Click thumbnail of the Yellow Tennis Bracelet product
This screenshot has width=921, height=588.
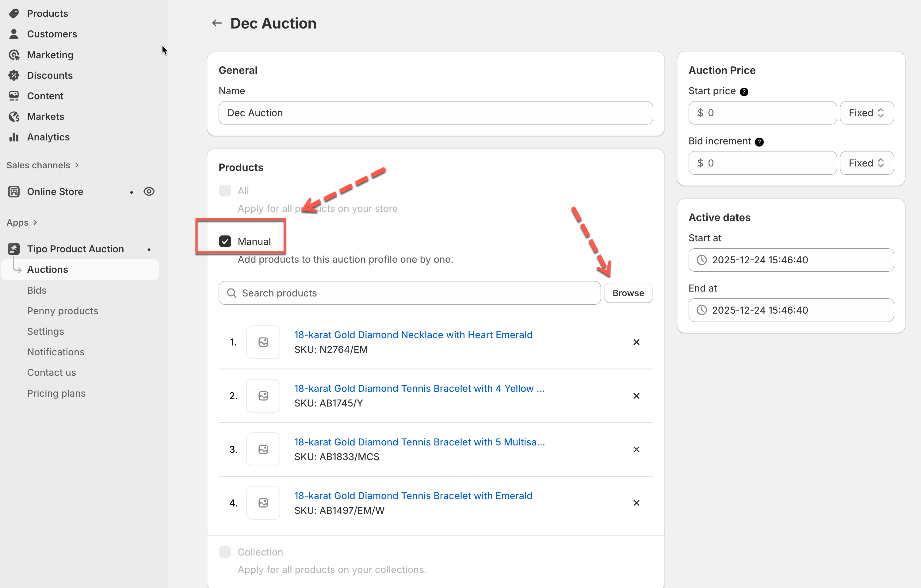pos(263,395)
